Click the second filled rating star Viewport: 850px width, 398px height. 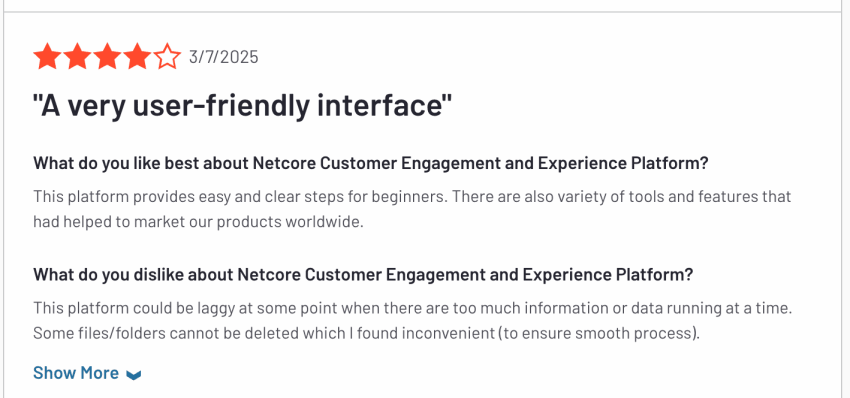point(77,57)
